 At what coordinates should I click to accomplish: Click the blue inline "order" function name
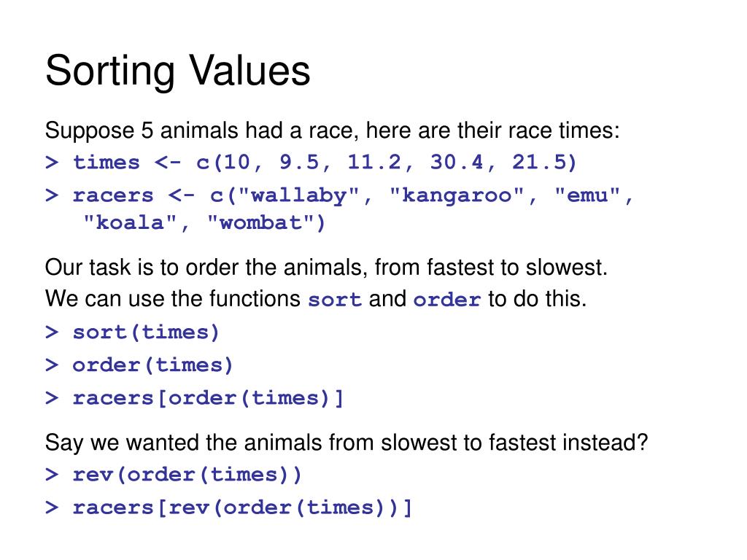coord(447,300)
